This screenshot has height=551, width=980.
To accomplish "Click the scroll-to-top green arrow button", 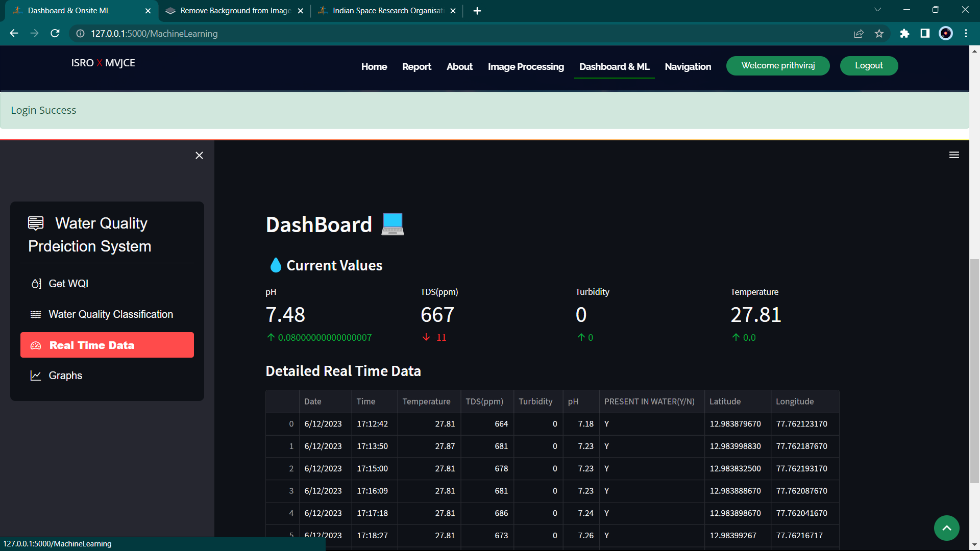I will (947, 528).
